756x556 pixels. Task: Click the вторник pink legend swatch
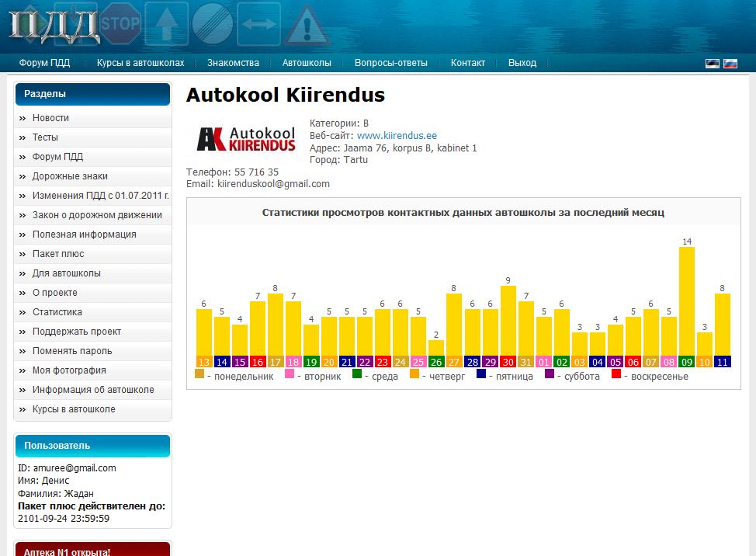[290, 374]
